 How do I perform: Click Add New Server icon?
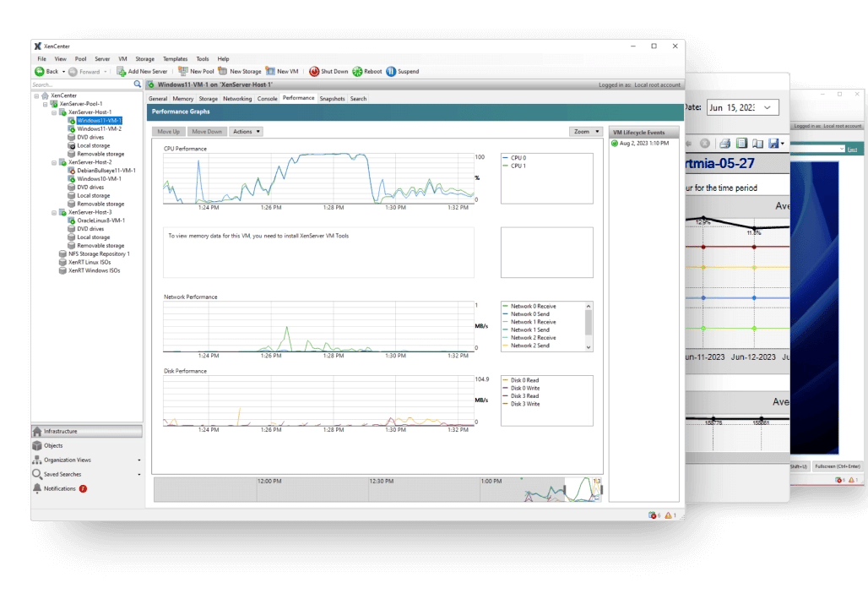pos(121,72)
